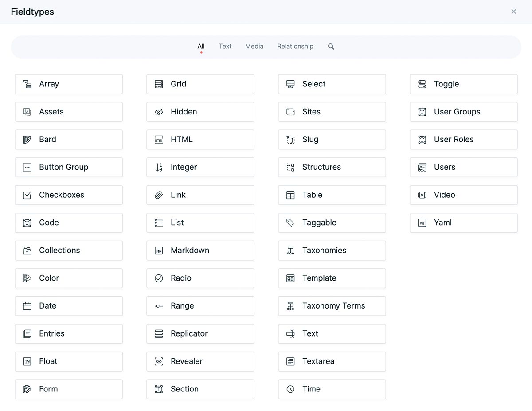Screen dimensions: 532x411
Task: Click the Hidden fieldtype eye icon
Action: click(x=158, y=112)
